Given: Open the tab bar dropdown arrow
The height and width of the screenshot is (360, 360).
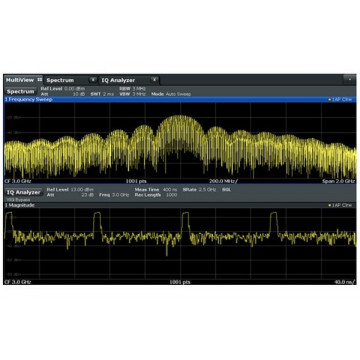Looking at the screenshot, I should 349,80.
